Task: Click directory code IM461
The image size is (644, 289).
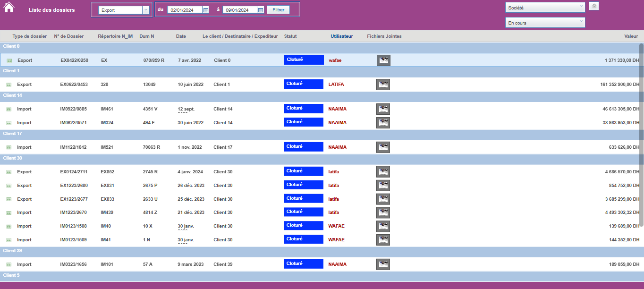Action: [107, 109]
